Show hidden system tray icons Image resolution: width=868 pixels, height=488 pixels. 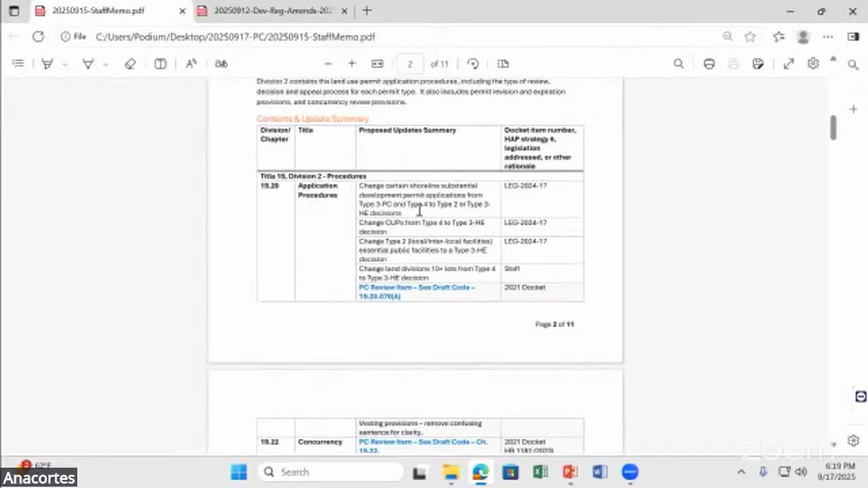point(741,472)
